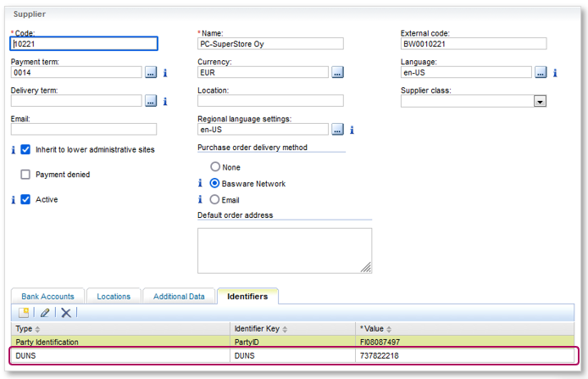Select Email as delivery method

[215, 200]
